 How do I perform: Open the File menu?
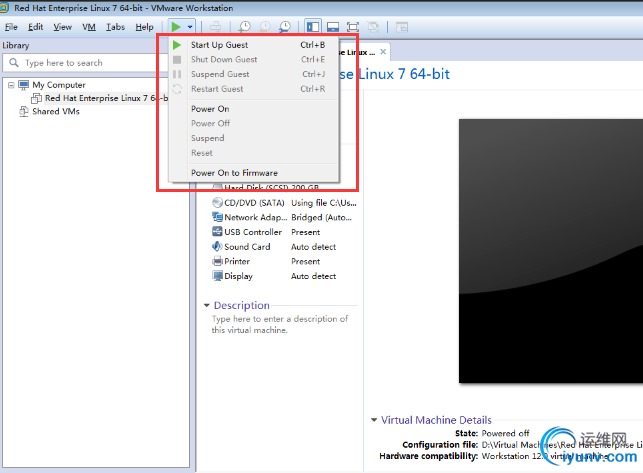tap(11, 27)
